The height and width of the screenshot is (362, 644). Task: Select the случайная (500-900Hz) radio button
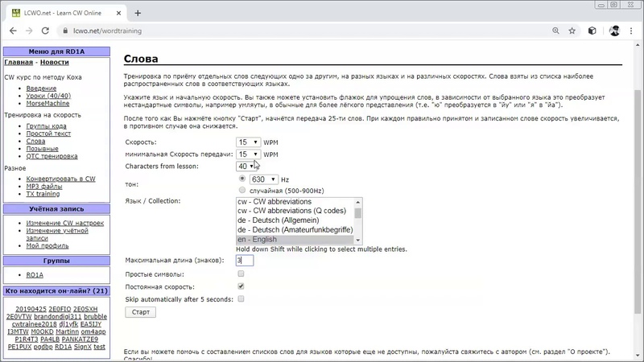242,190
